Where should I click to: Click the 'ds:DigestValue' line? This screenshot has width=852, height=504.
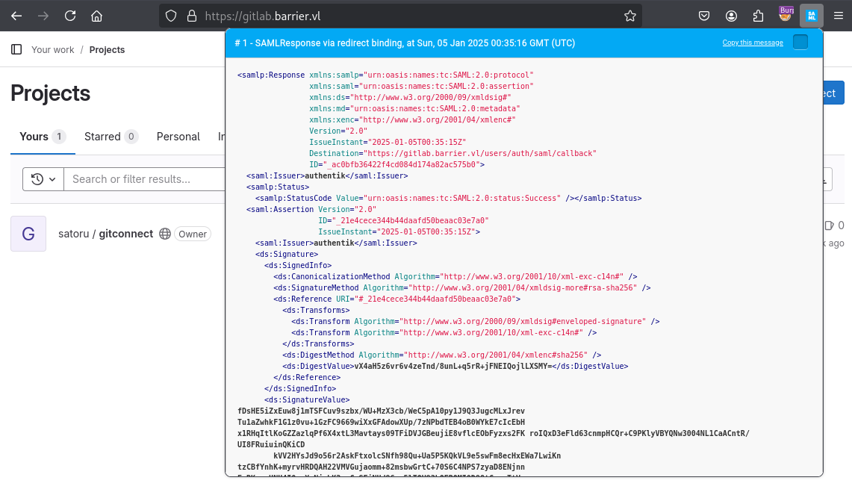[455, 367]
